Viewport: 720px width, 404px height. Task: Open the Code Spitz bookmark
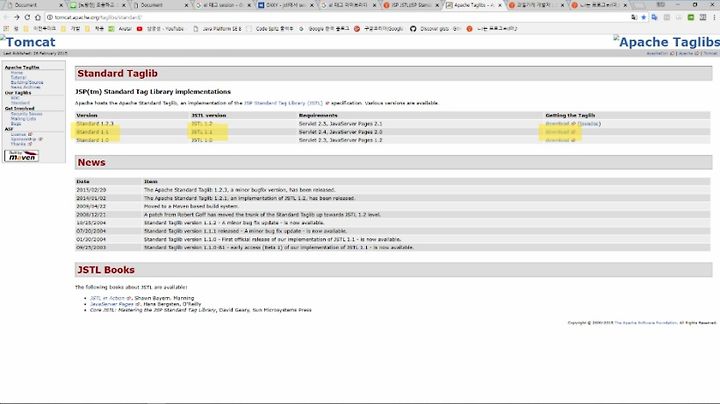[270, 28]
